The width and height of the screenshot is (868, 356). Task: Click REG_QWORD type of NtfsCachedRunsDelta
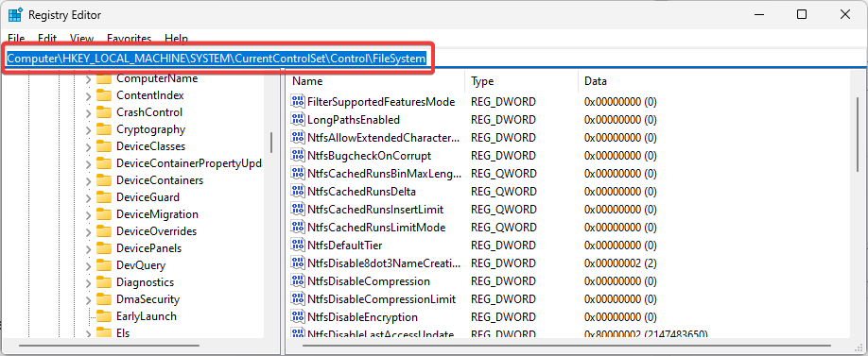pyautogui.click(x=504, y=192)
